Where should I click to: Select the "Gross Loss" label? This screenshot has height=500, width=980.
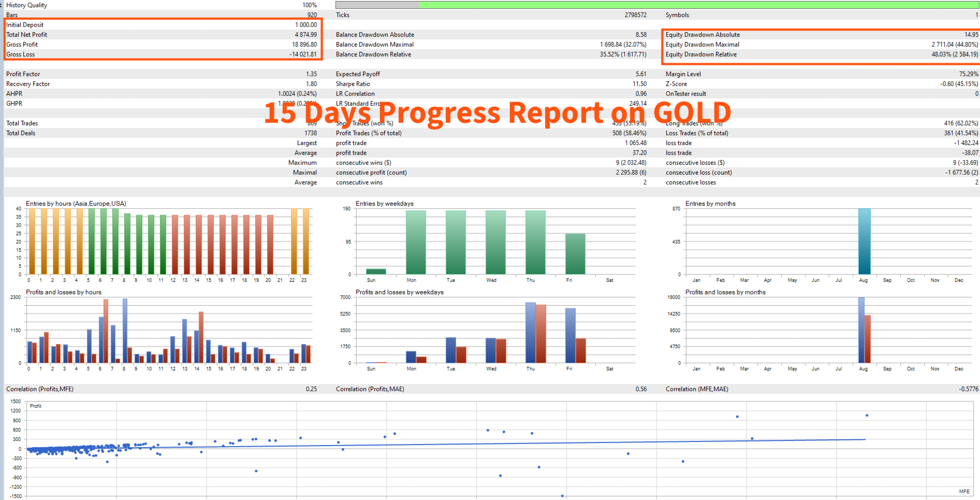tap(20, 54)
